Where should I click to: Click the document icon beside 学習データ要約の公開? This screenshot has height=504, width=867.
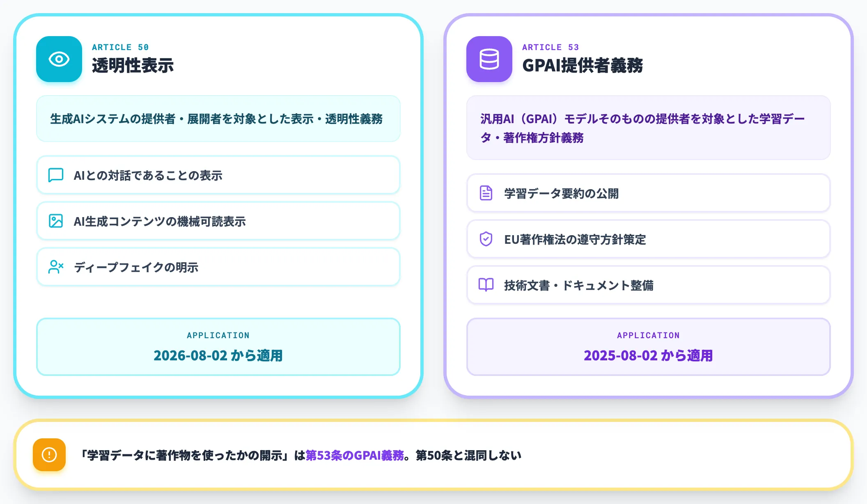point(486,193)
